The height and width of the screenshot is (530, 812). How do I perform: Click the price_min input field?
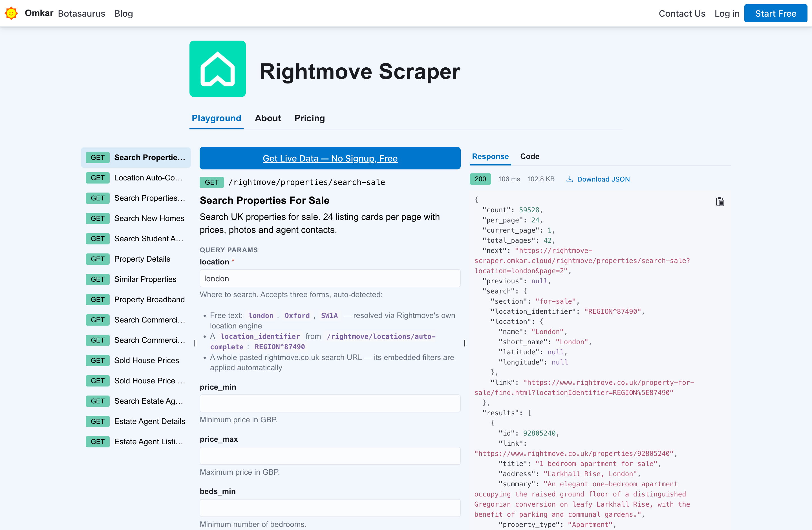(330, 403)
